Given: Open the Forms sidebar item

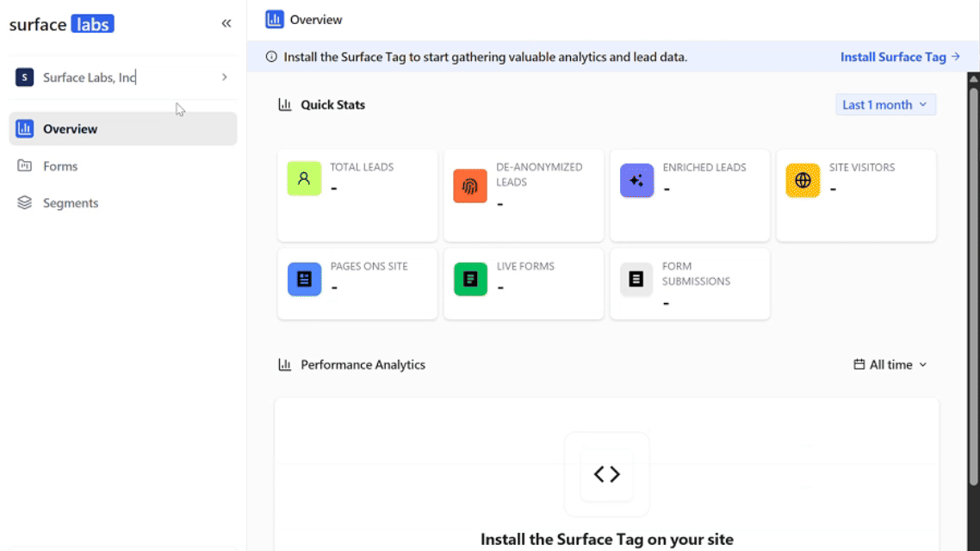Looking at the screenshot, I should (x=60, y=166).
